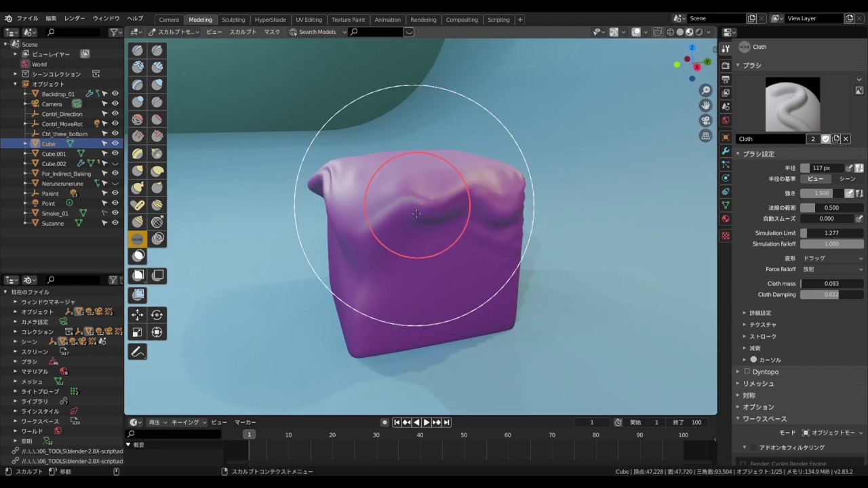Set radius unit to ビュー
The width and height of the screenshot is (868, 488).
pyautogui.click(x=816, y=179)
